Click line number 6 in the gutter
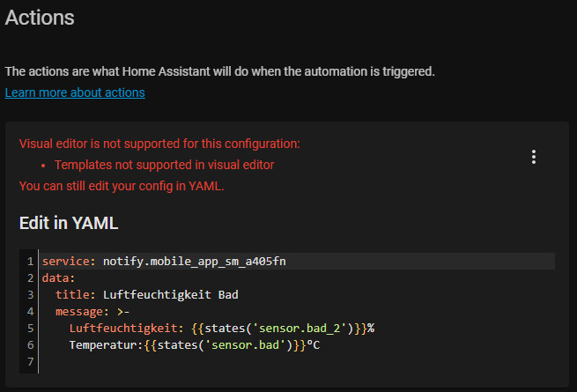The image size is (577, 392). [x=30, y=344]
